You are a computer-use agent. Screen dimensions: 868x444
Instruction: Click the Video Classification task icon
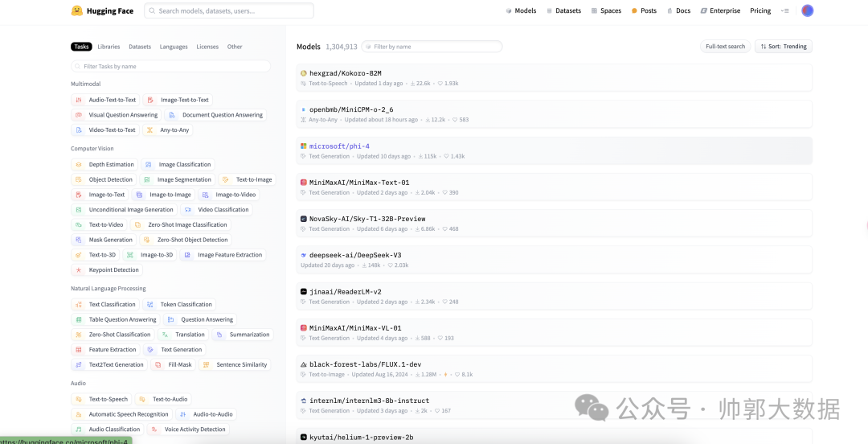pyautogui.click(x=187, y=209)
